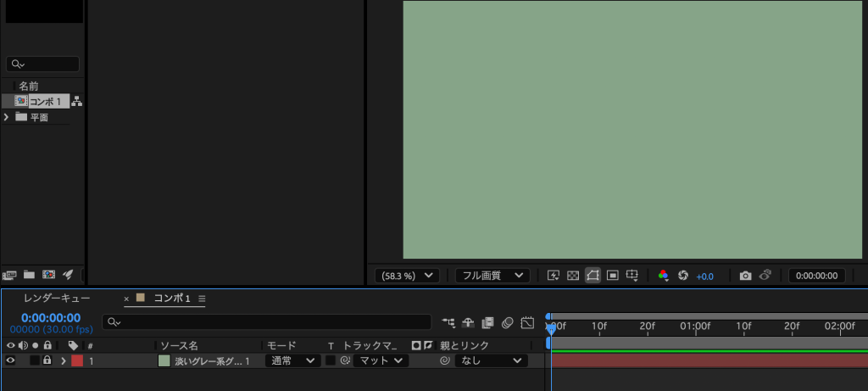
Task: Click the new folder icon in project panel
Action: click(x=30, y=275)
